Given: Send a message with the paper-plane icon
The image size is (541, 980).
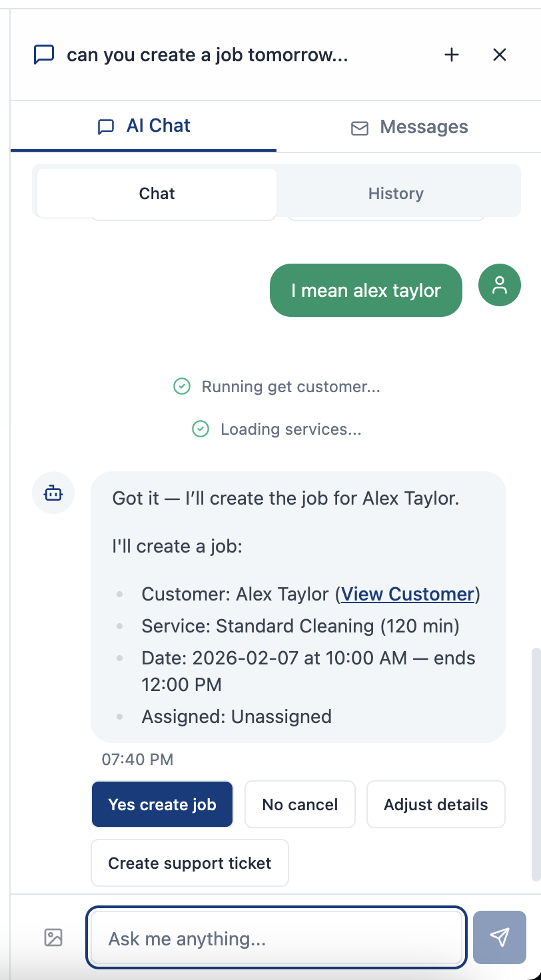Looking at the screenshot, I should click(499, 937).
